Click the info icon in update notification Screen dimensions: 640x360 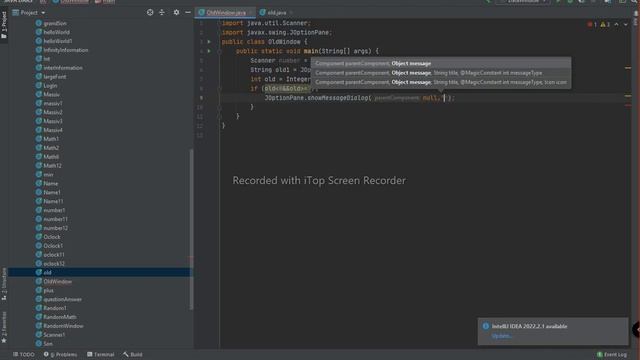(485, 326)
